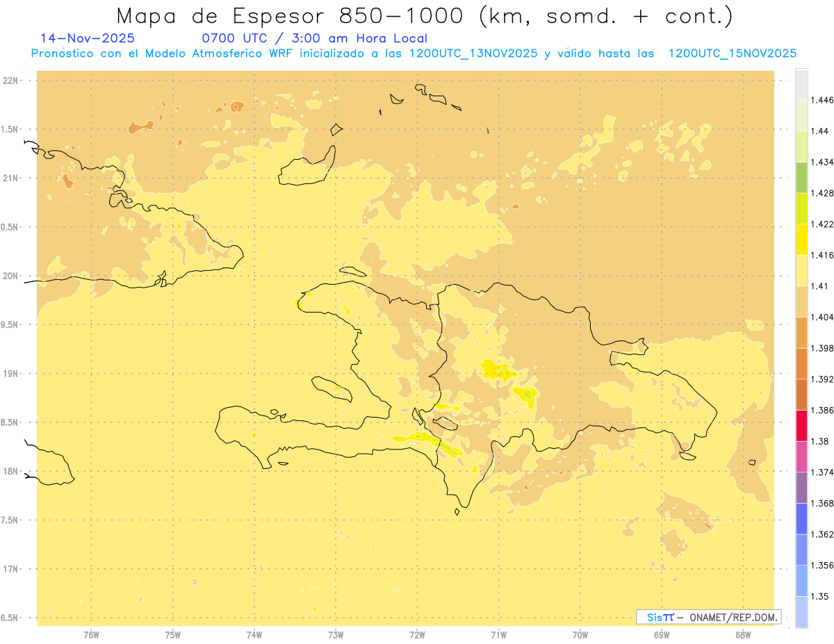
Task: Pick the green legend swatch between 1.428 and 1.434
Action: tap(801, 177)
